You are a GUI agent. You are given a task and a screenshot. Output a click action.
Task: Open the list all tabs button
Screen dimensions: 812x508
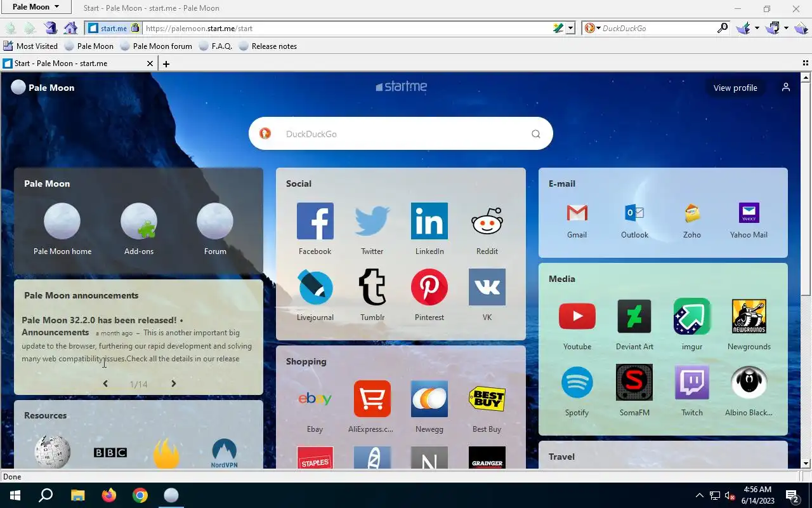[x=806, y=63]
